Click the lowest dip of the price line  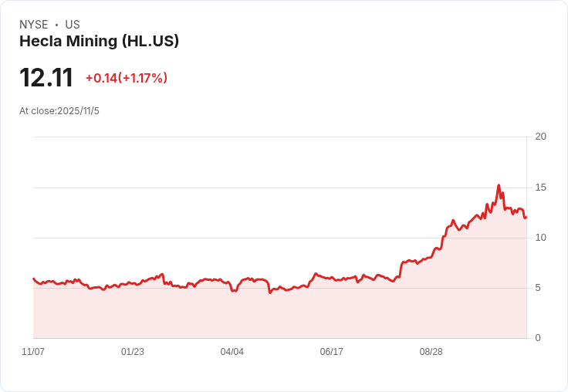[x=269, y=293]
